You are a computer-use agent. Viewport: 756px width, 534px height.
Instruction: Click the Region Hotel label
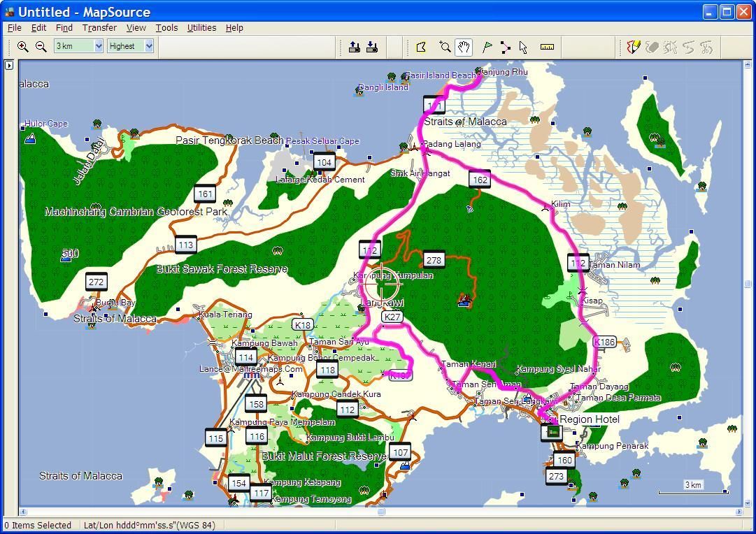tap(590, 419)
